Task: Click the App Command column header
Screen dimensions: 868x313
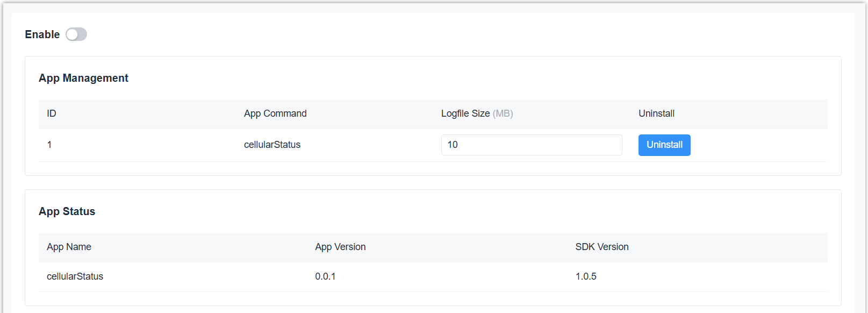Action: coord(275,113)
